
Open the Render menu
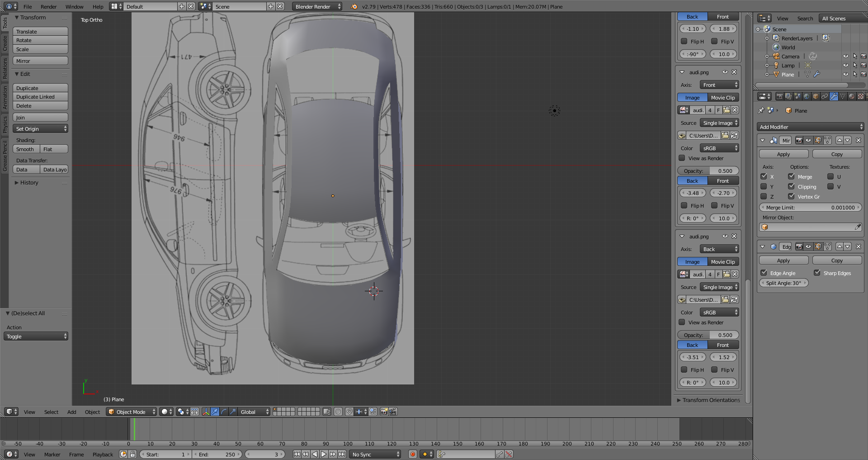point(48,7)
